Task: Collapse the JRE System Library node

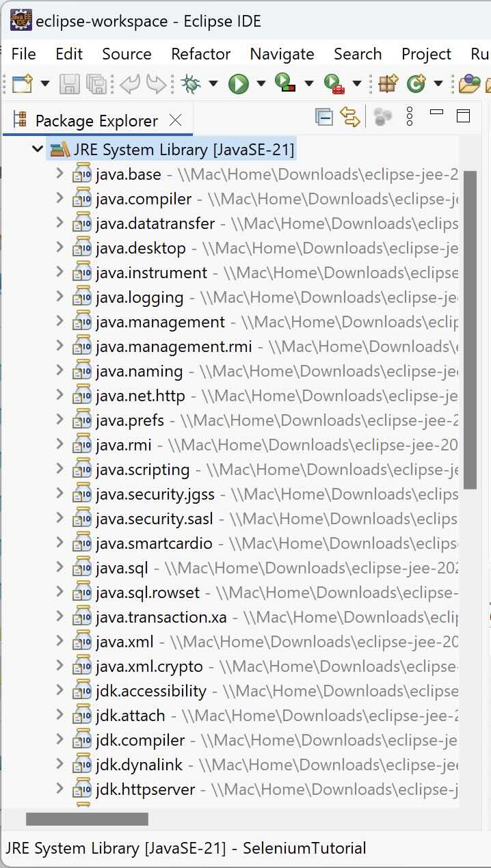Action: [x=38, y=148]
